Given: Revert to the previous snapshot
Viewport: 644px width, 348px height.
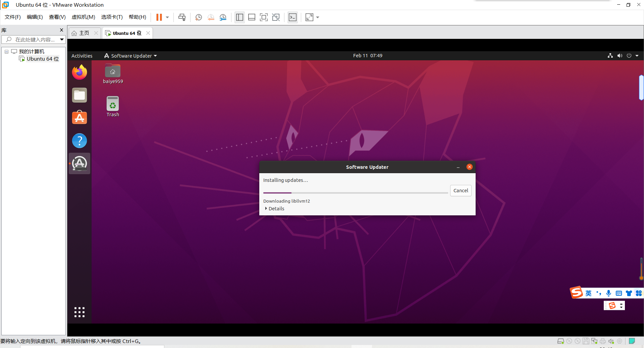Looking at the screenshot, I should point(211,17).
